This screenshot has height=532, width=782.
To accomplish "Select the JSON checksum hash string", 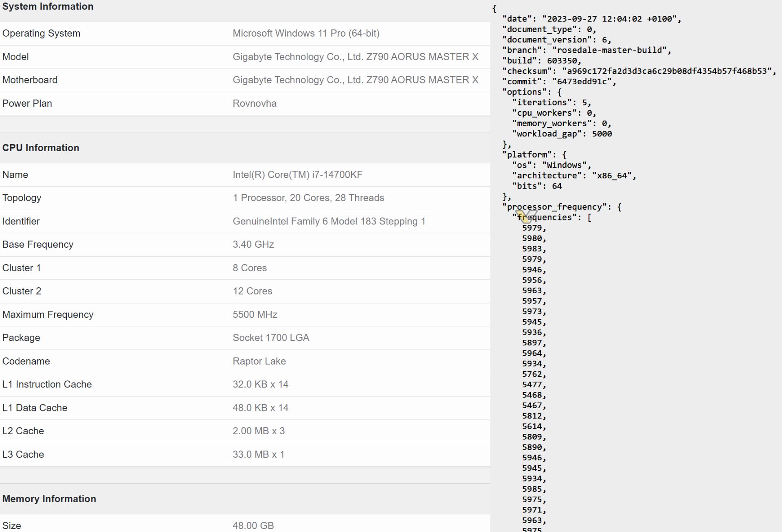I will [x=667, y=71].
